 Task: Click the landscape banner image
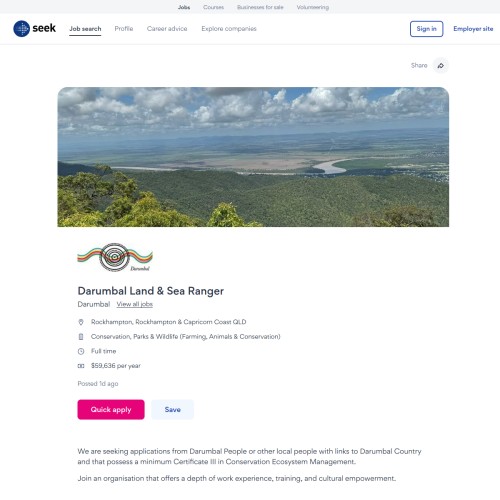tap(253, 157)
